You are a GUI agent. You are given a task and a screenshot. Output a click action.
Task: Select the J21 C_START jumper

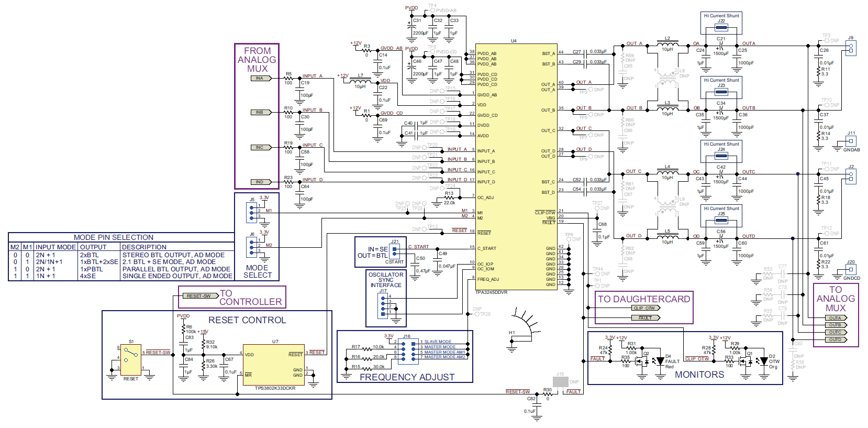[x=395, y=251]
